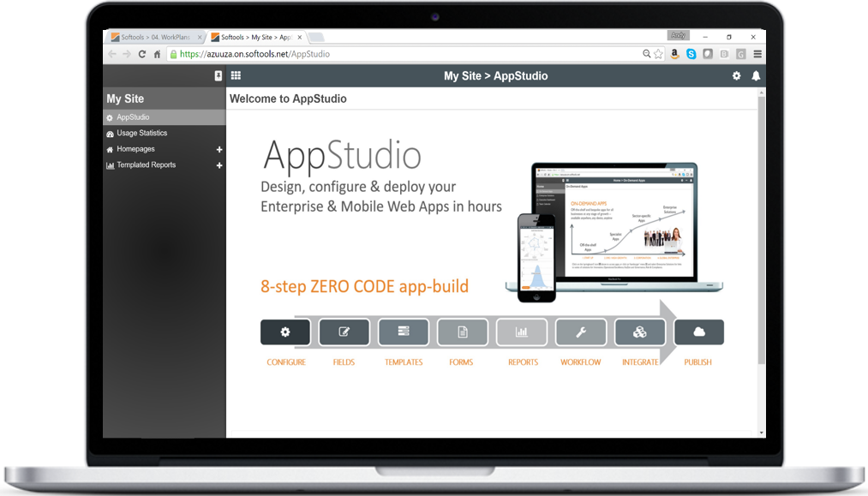The image size is (868, 496).
Task: Go to the browser home page
Action: pos(157,54)
